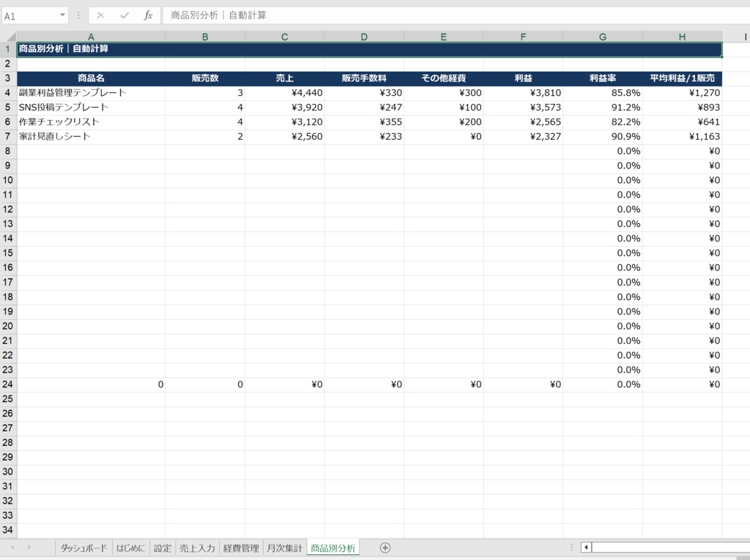Switch to the ダッシュボード sheet tab

pyautogui.click(x=83, y=548)
